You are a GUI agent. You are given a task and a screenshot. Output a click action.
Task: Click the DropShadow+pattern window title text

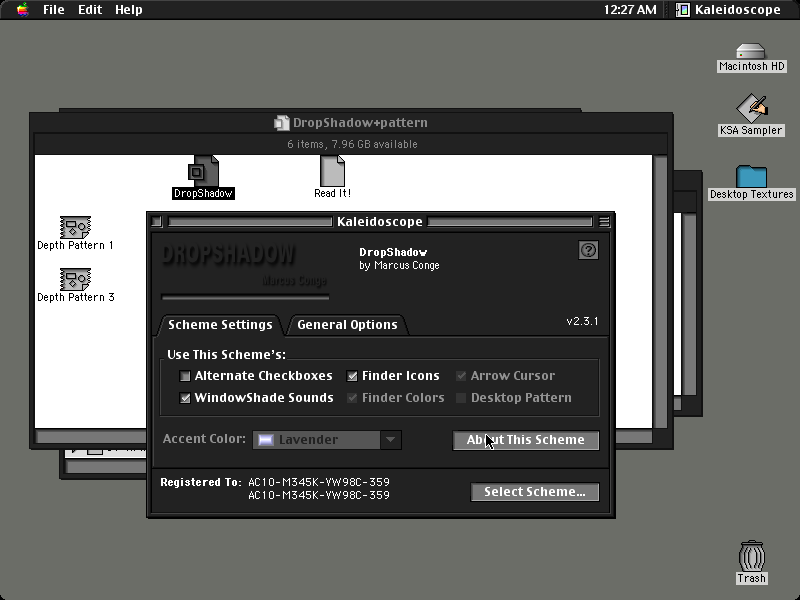(x=360, y=122)
